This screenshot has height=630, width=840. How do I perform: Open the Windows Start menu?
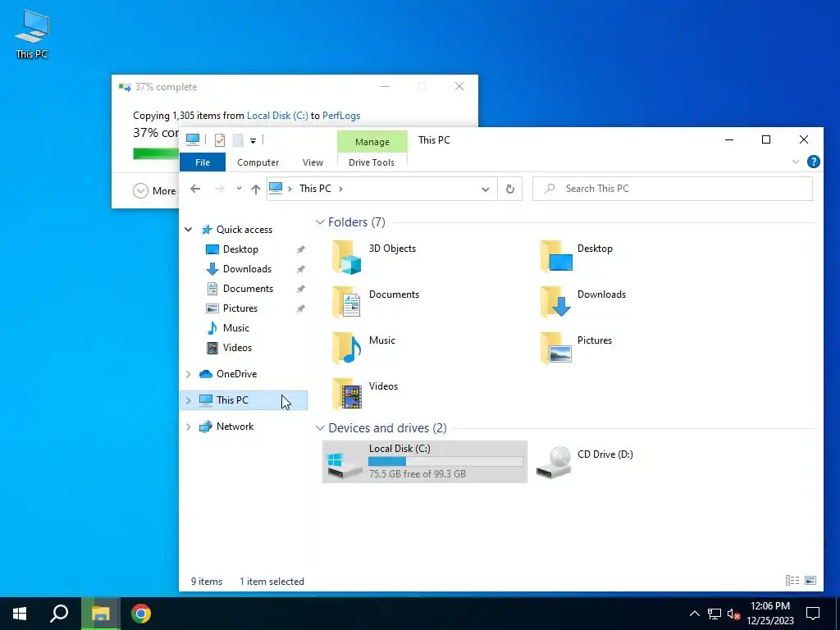20,614
